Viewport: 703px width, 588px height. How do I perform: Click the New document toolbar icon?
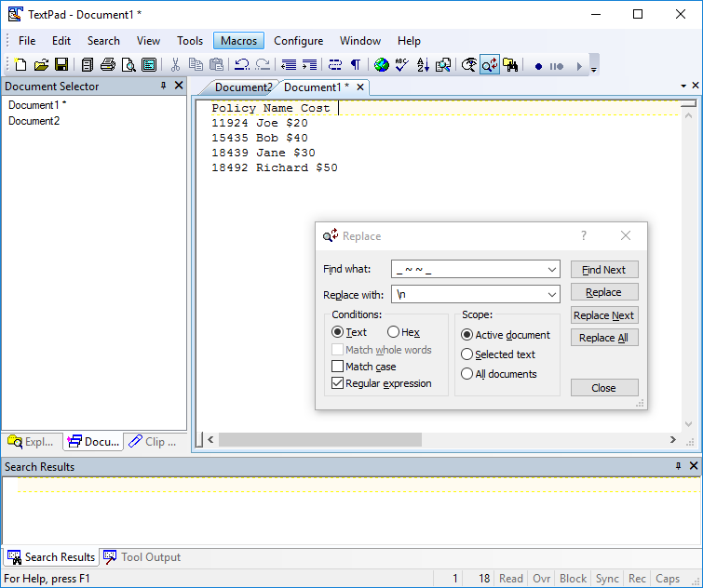tap(20, 65)
